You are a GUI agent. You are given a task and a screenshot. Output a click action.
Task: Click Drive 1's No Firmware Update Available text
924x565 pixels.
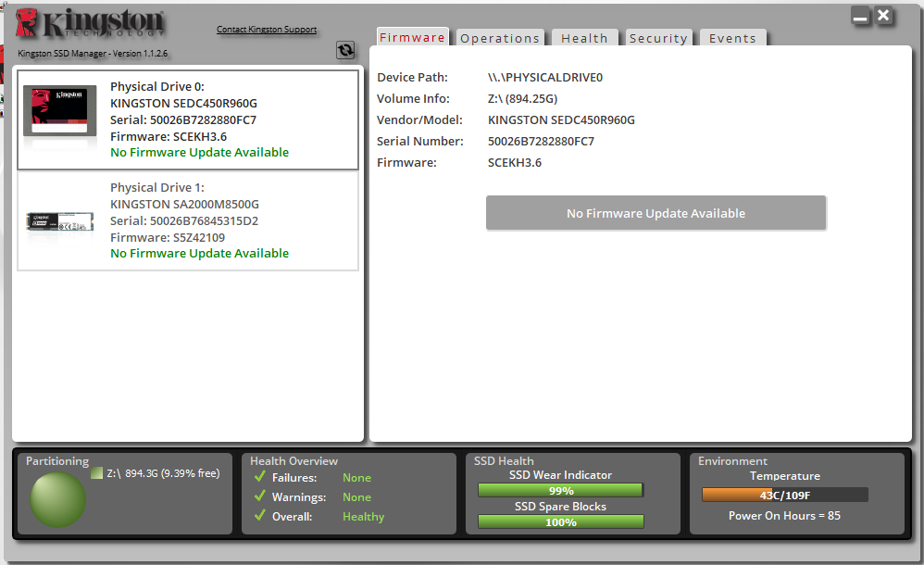[199, 253]
